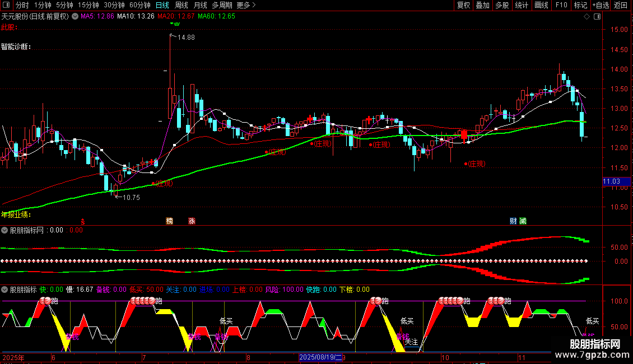The width and height of the screenshot is (633, 364).
Task: Click the 减 event marker icon
Action: click(523, 221)
